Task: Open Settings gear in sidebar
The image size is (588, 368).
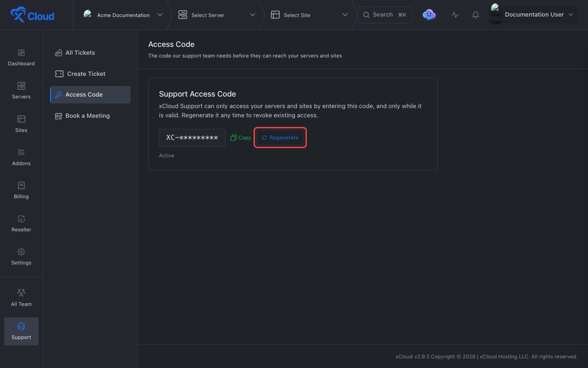Action: (21, 252)
